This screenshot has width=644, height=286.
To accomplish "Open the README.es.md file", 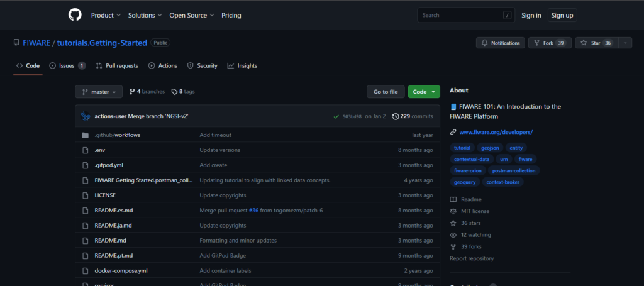I will pos(114,210).
